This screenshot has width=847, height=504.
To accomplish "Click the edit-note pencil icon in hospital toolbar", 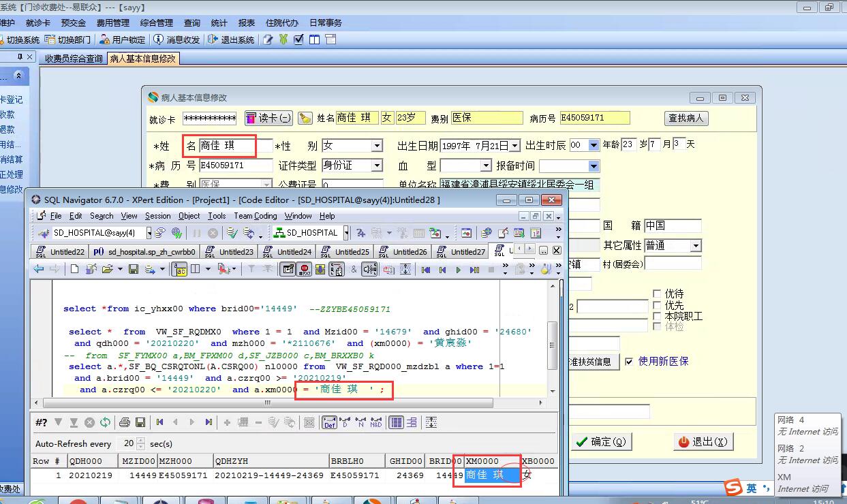I will coord(268,40).
